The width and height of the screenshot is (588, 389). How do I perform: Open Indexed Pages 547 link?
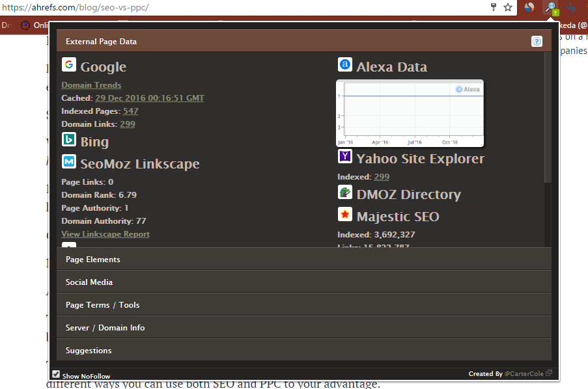click(130, 111)
